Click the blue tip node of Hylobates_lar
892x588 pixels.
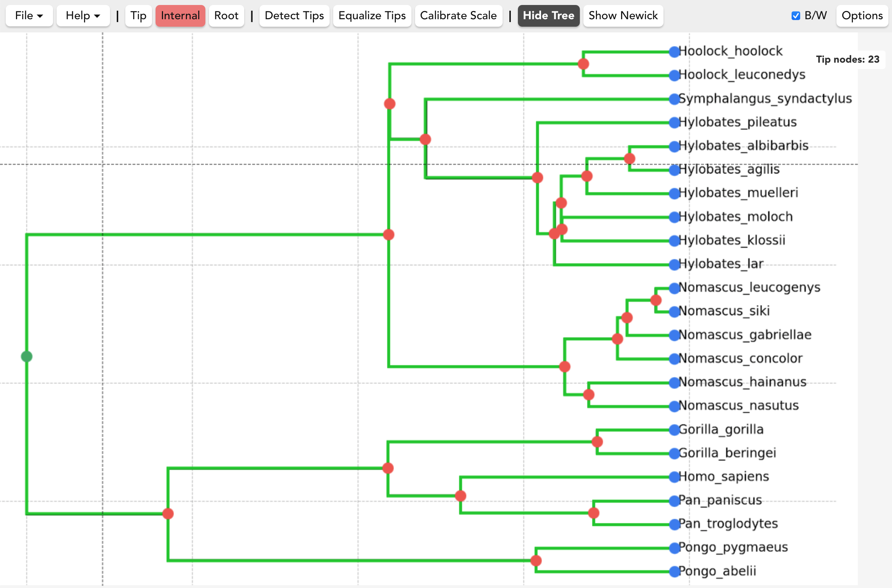point(675,264)
